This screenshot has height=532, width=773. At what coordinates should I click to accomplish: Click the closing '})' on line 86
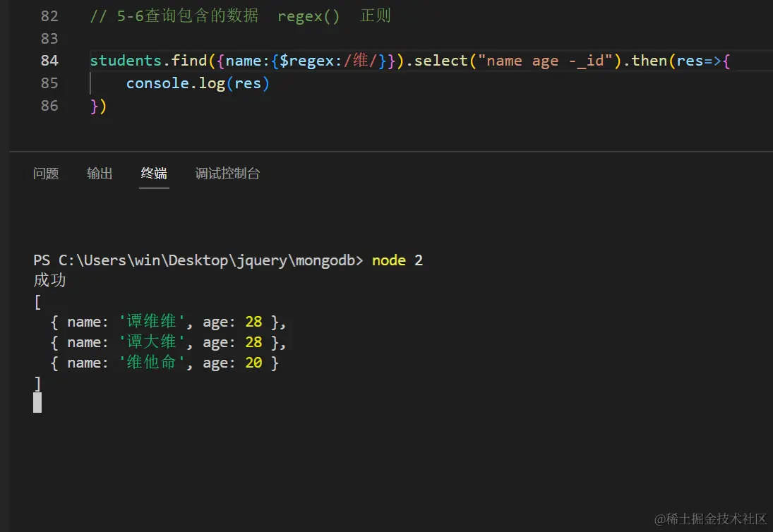coord(98,107)
